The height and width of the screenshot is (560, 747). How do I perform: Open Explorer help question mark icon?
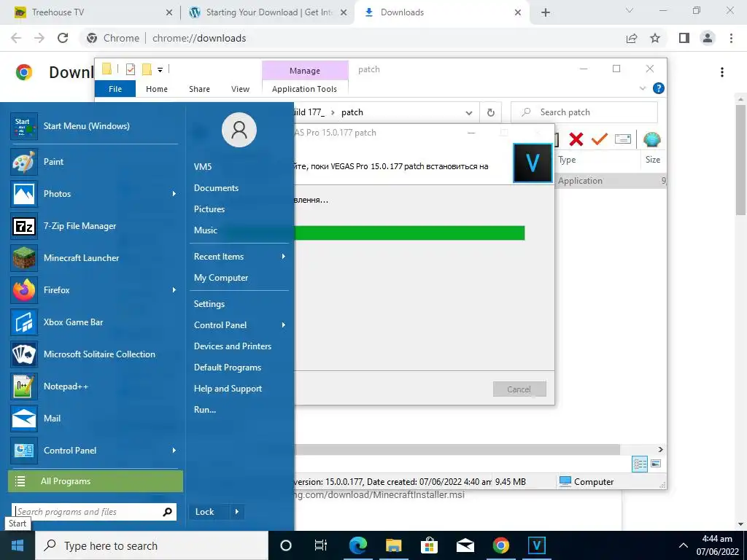[x=659, y=88]
